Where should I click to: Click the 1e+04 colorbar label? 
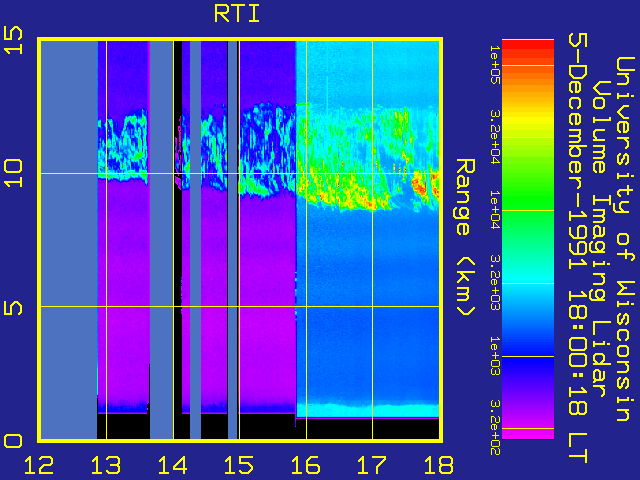point(495,209)
